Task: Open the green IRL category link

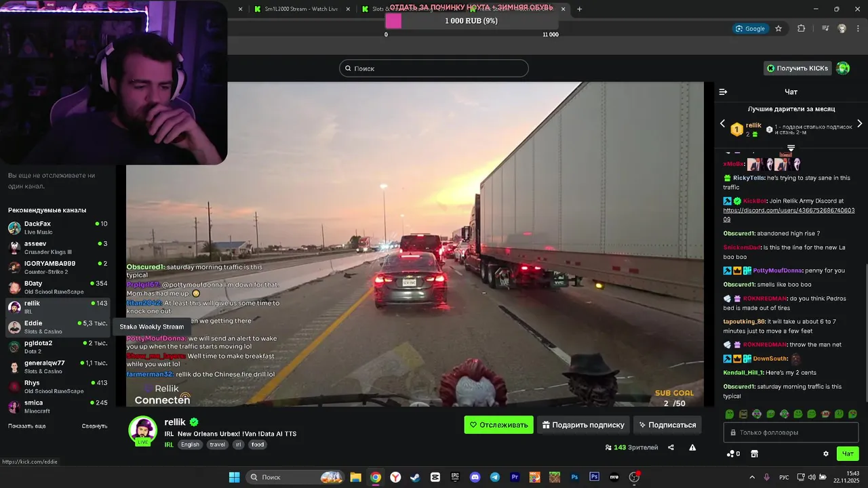Action: pos(169,445)
